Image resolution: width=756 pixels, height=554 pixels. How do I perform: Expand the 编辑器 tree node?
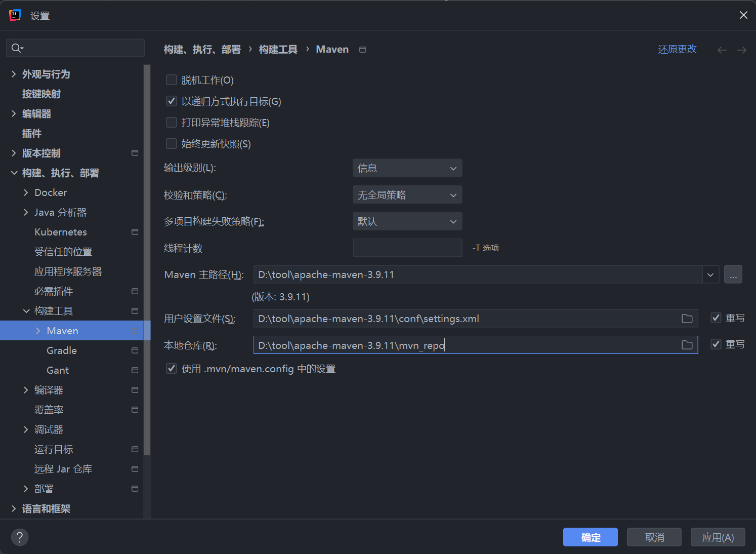(14, 113)
